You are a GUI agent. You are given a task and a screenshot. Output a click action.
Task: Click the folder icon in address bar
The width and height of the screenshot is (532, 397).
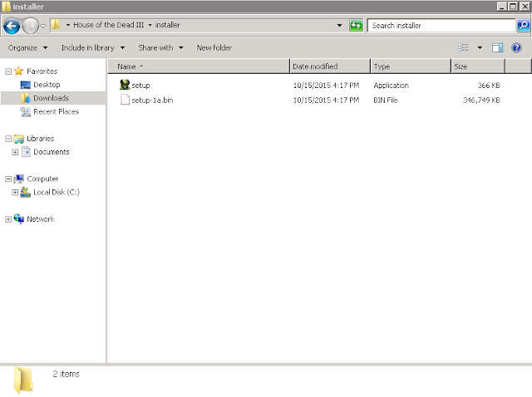56,24
